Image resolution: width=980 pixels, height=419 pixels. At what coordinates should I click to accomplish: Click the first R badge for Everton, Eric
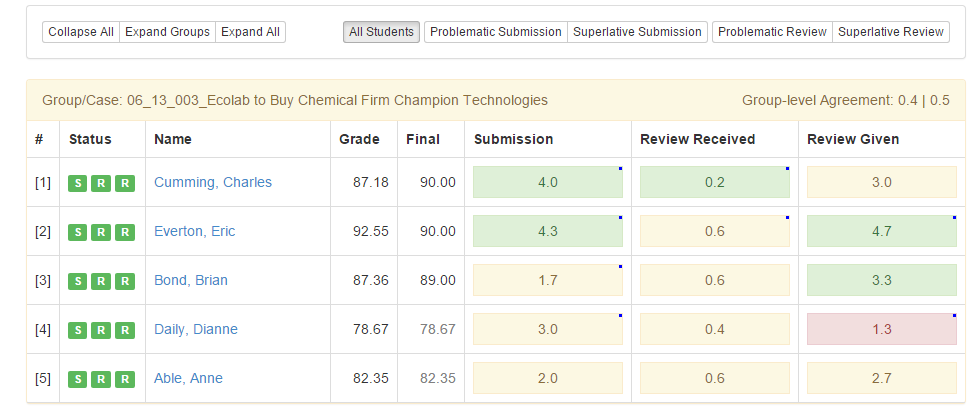tap(101, 232)
